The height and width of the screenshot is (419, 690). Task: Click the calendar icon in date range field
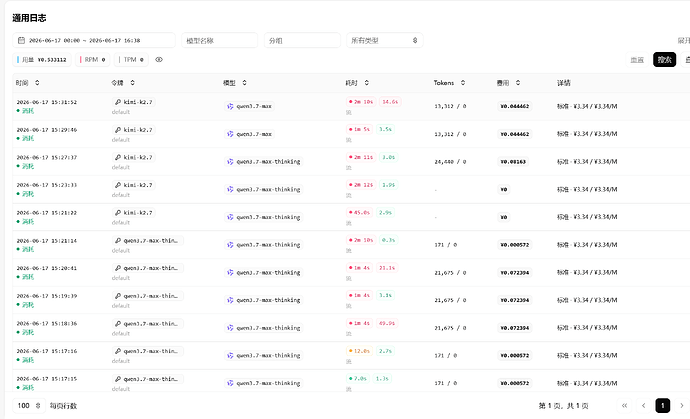coord(21,40)
